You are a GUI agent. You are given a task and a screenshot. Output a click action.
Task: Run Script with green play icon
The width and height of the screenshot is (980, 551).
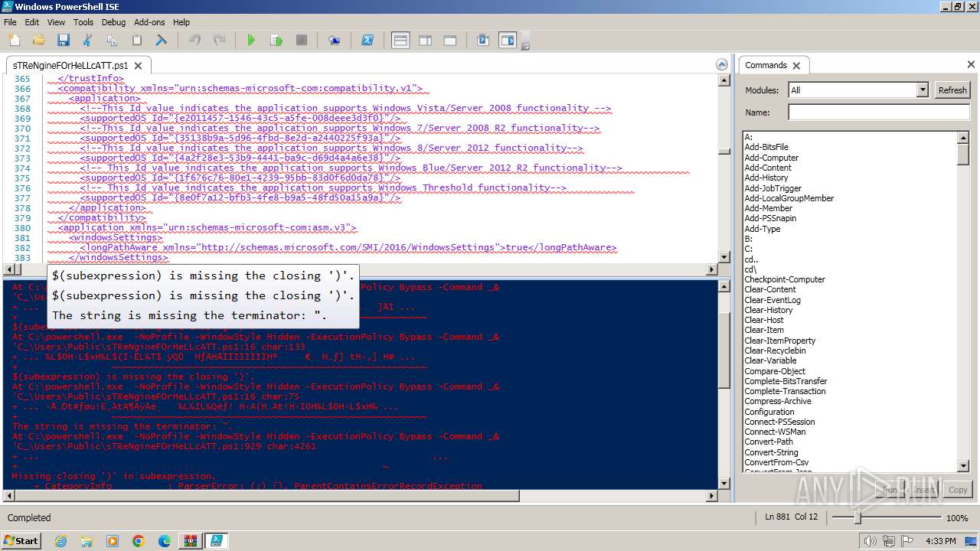point(251,41)
